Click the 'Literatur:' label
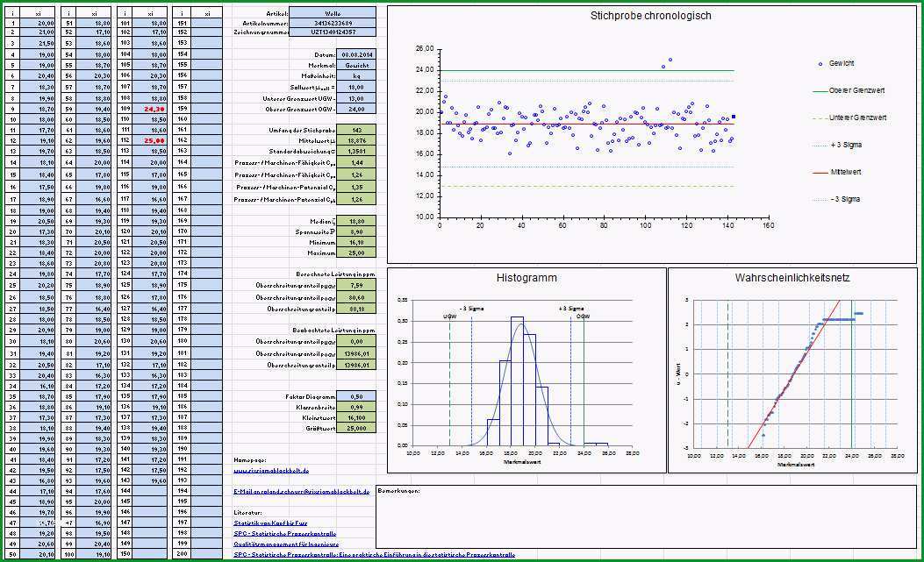 pyautogui.click(x=247, y=513)
